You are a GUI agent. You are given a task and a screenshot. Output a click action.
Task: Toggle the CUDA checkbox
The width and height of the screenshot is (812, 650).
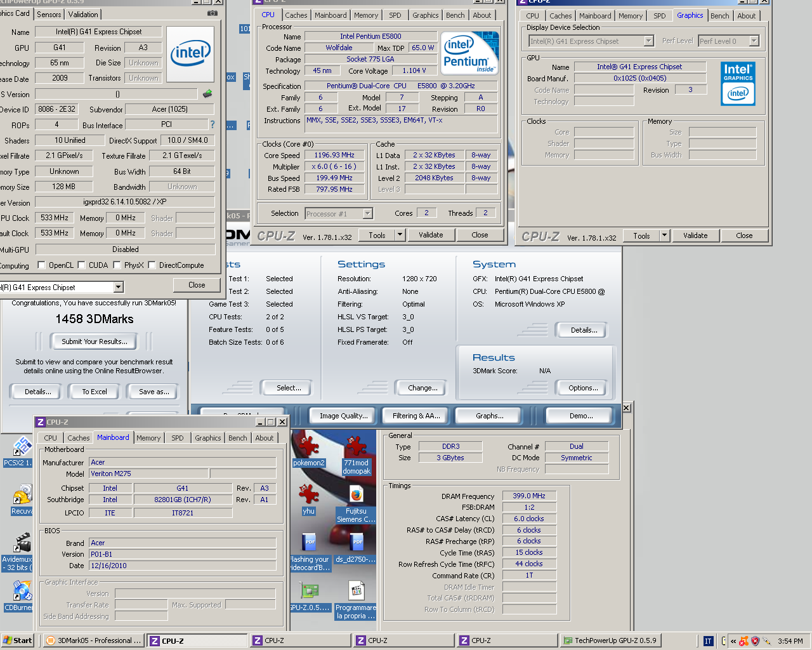(x=82, y=265)
